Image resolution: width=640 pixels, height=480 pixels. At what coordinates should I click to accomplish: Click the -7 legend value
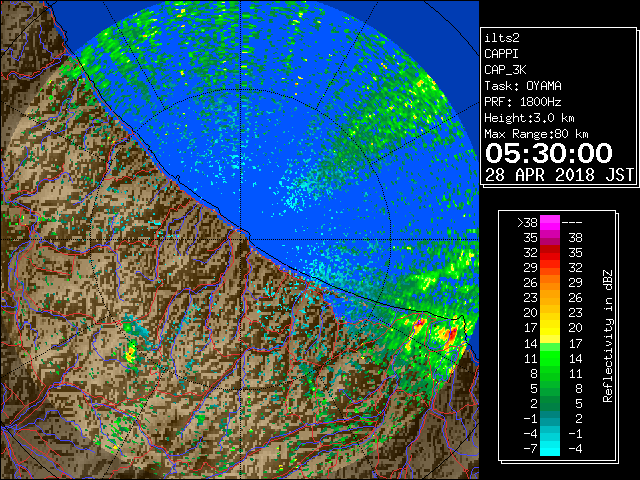pyautogui.click(x=530, y=449)
